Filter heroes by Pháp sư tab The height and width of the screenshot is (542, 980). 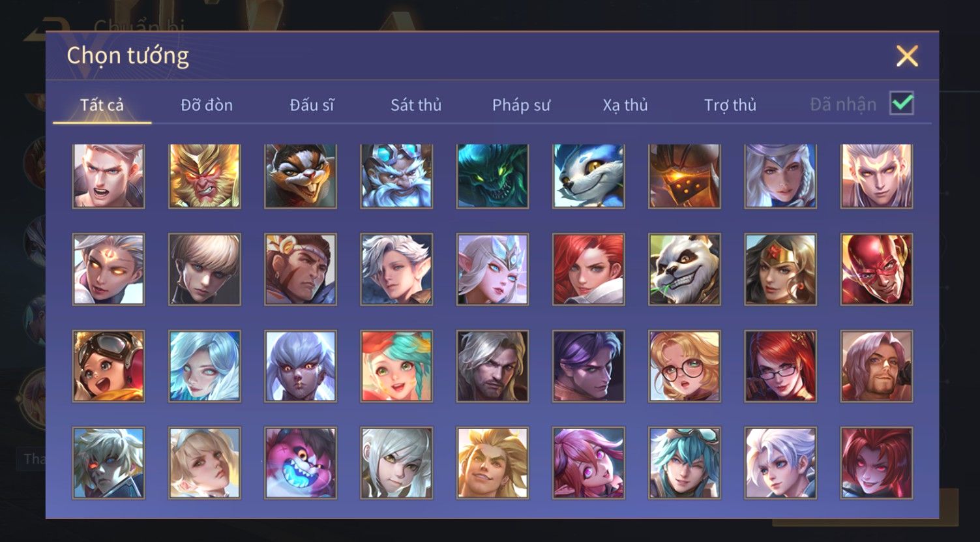coord(521,105)
